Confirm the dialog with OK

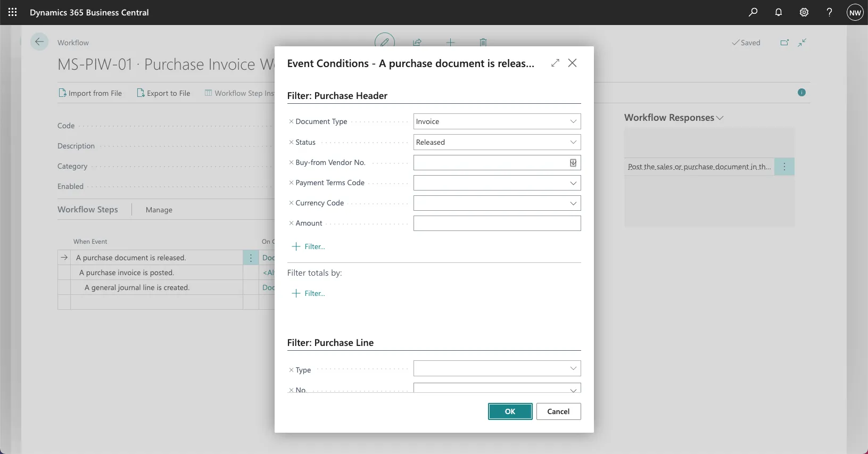point(510,411)
